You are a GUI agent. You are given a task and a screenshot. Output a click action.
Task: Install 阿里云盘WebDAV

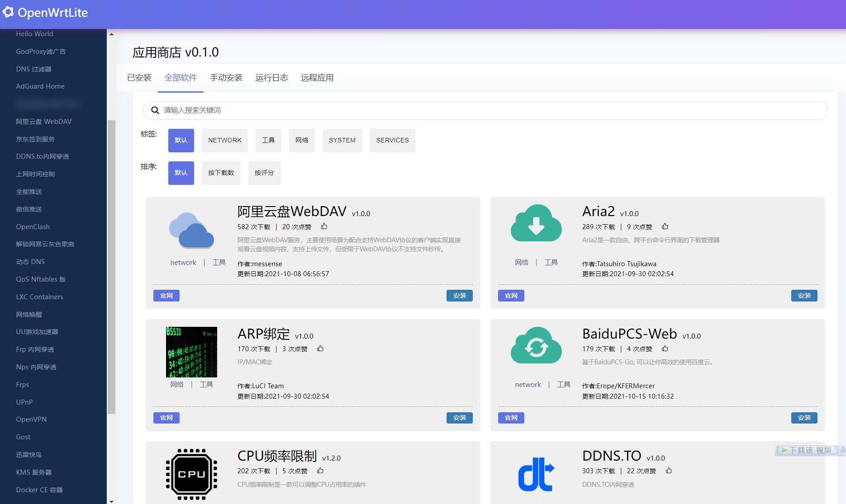pyautogui.click(x=459, y=296)
